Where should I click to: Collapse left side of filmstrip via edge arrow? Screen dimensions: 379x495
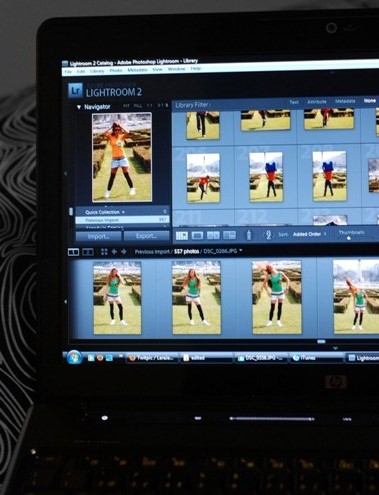(x=65, y=301)
